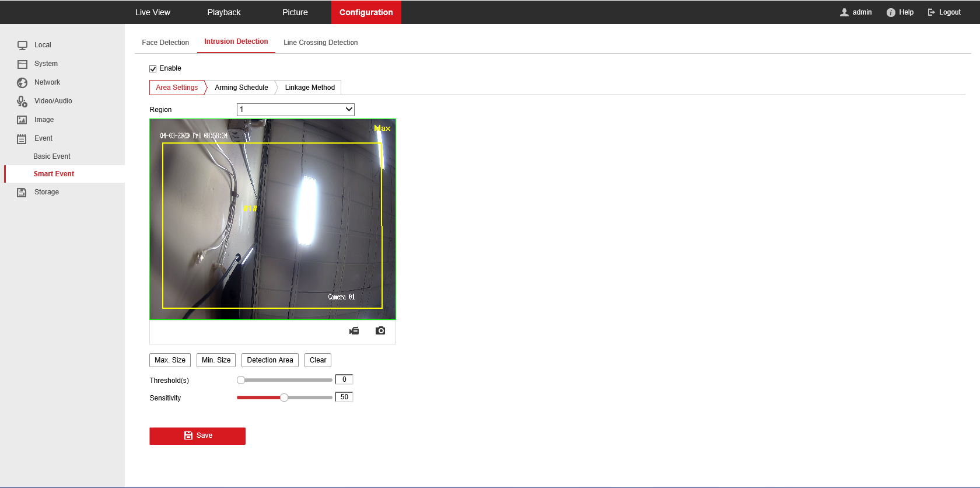Click the Threshold value input field

[344, 379]
